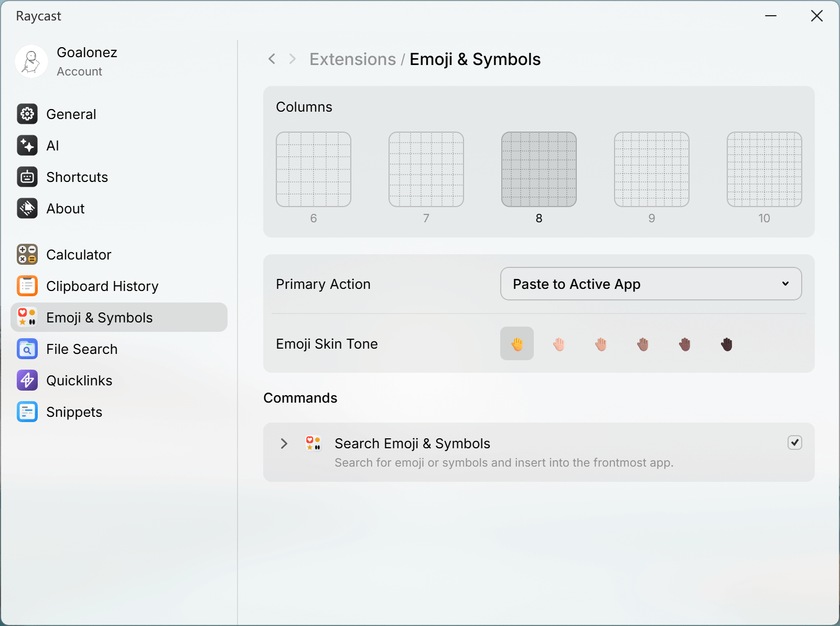The height and width of the screenshot is (626, 840).
Task: Click the Quicklinks bolt icon
Action: 27,380
